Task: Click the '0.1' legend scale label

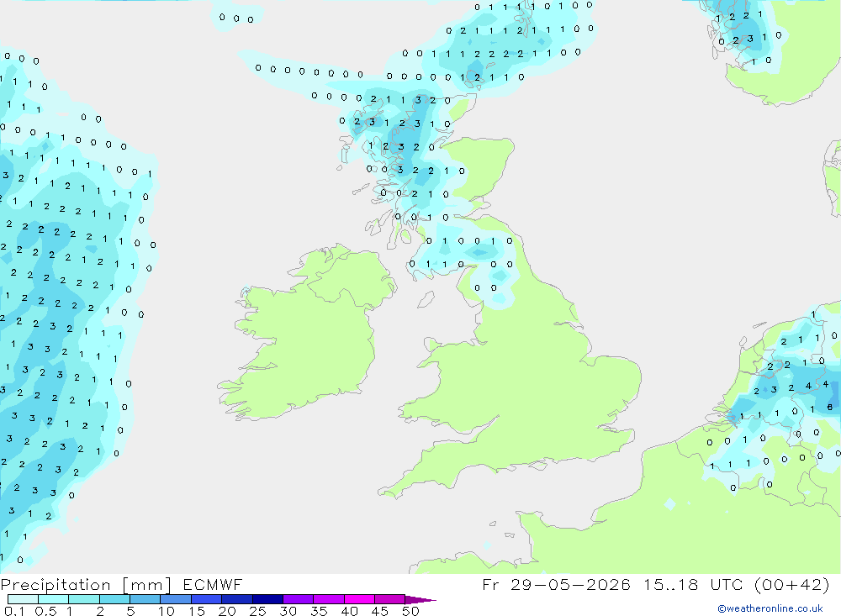Action: (x=14, y=611)
